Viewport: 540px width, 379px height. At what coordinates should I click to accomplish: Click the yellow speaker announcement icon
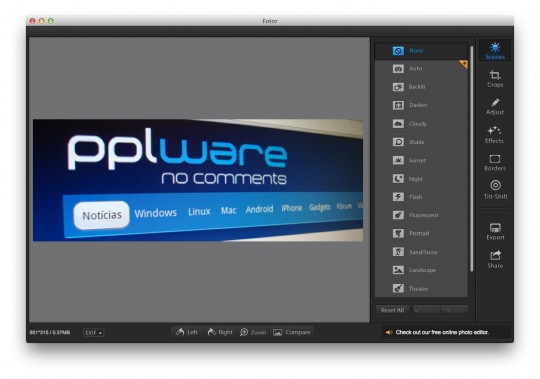pos(389,332)
